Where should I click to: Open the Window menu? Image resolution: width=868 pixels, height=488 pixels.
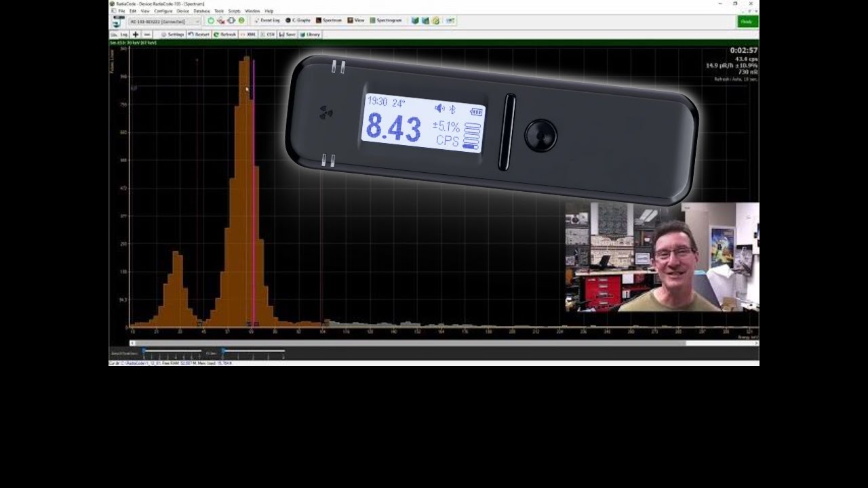[x=252, y=11]
